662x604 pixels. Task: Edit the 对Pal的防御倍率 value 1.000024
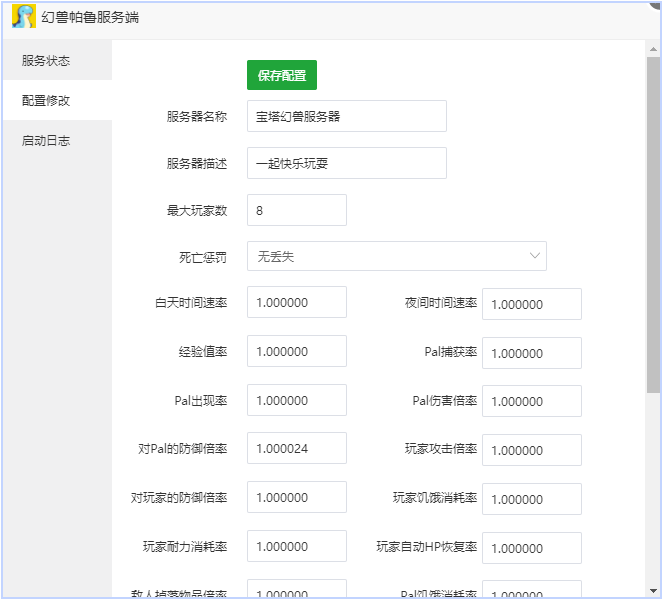(x=297, y=448)
